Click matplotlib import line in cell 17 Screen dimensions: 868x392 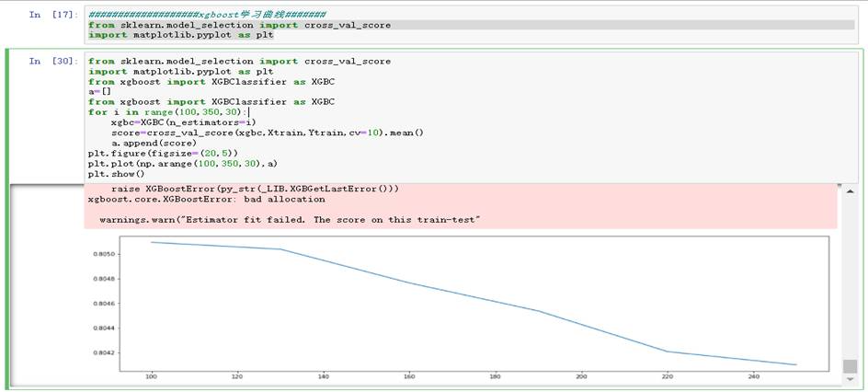(x=180, y=35)
